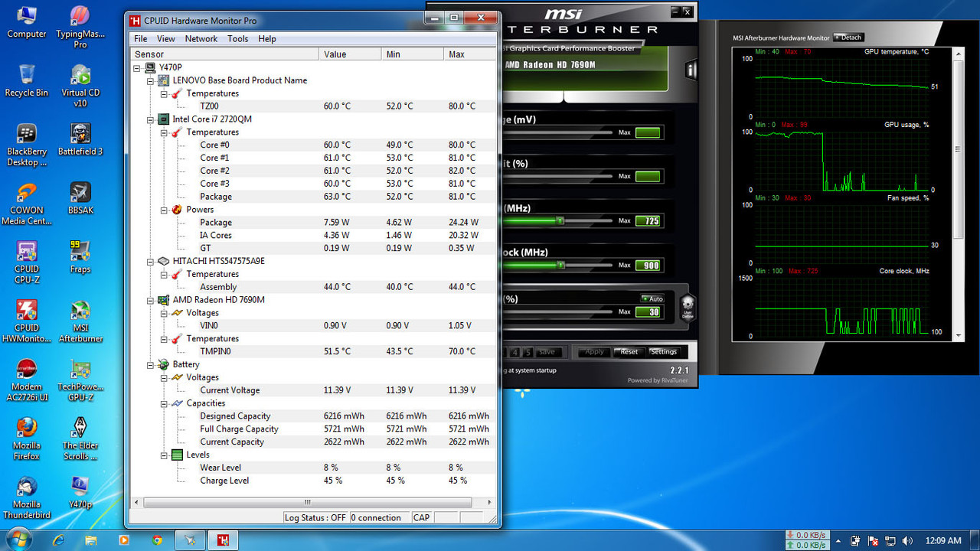Click the taskbar clock showing 12:09 AM
Image resolution: width=980 pixels, height=551 pixels.
tap(942, 540)
